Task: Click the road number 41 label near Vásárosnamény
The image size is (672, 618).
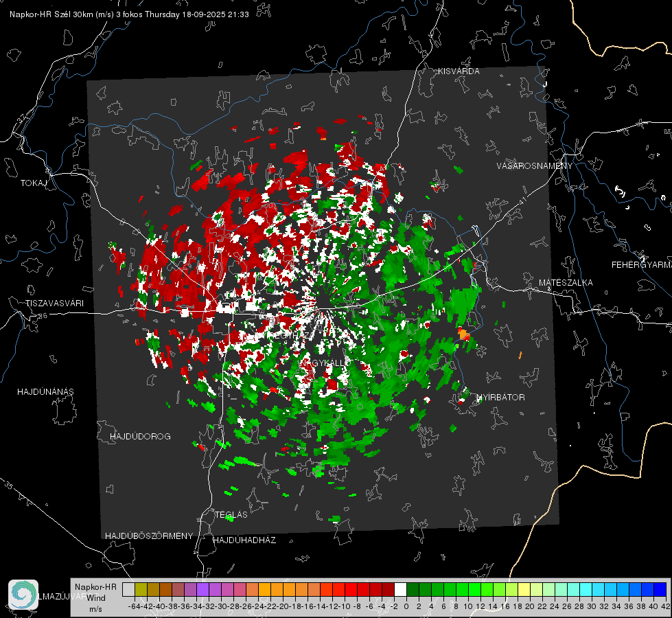Action: click(522, 201)
